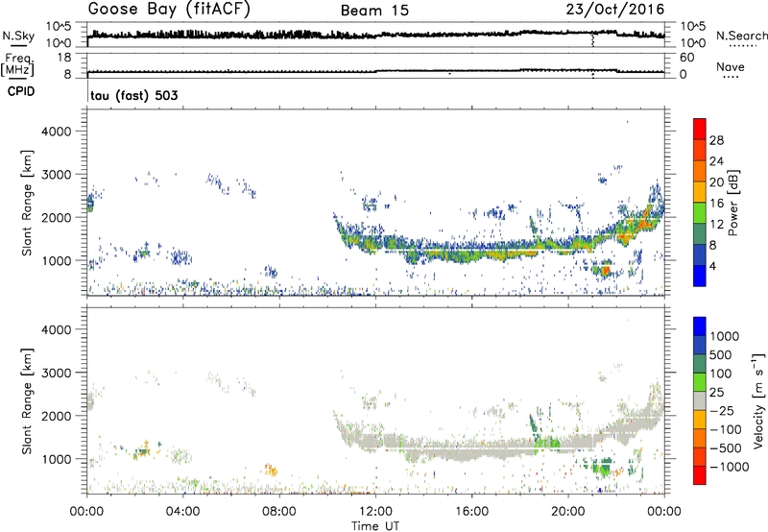768x532 pixels.
Task: Select the "Beam 15" heading
Action: tap(374, 11)
